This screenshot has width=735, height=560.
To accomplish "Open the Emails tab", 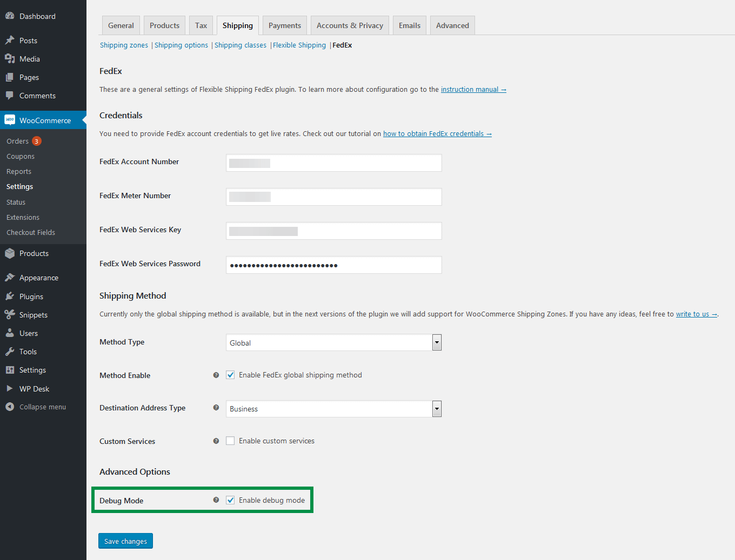I will 410,25.
